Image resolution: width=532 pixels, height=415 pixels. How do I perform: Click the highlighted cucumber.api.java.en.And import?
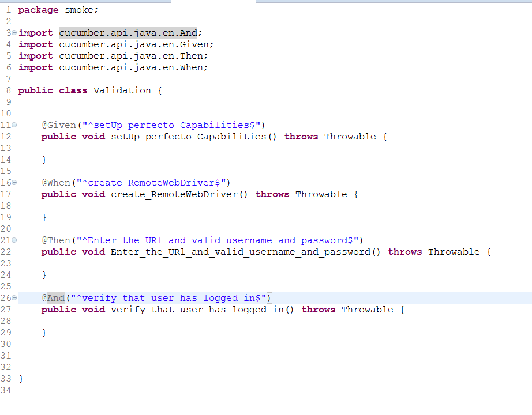pyautogui.click(x=130, y=33)
